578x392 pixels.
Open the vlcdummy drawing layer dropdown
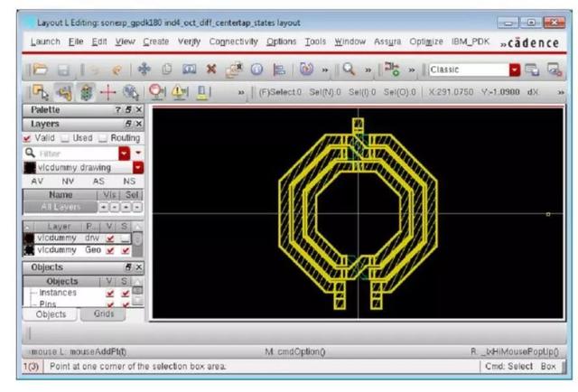coord(138,168)
